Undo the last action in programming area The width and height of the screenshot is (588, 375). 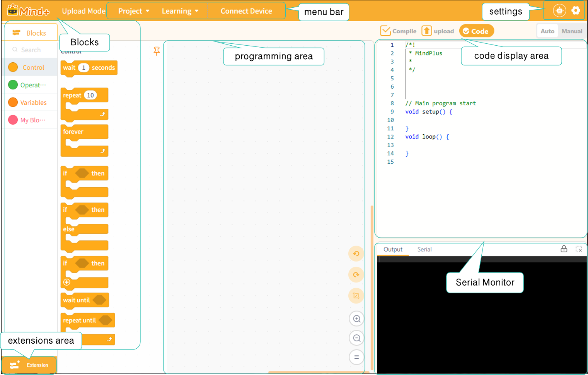point(356,254)
